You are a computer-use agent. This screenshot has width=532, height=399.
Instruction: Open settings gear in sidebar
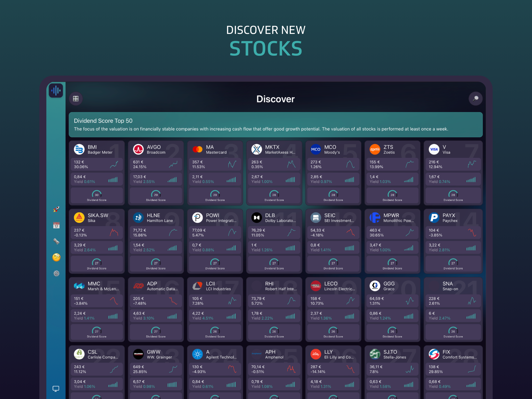point(56,273)
